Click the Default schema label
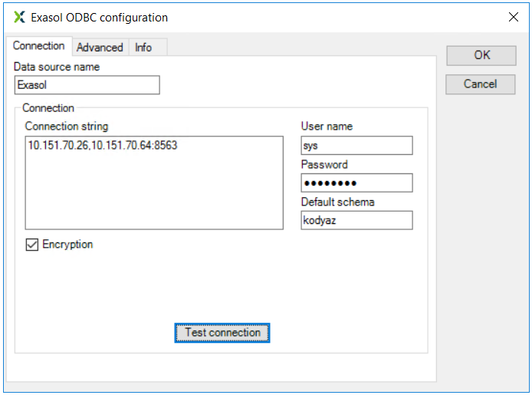Image resolution: width=532 pixels, height=395 pixels. click(x=337, y=202)
